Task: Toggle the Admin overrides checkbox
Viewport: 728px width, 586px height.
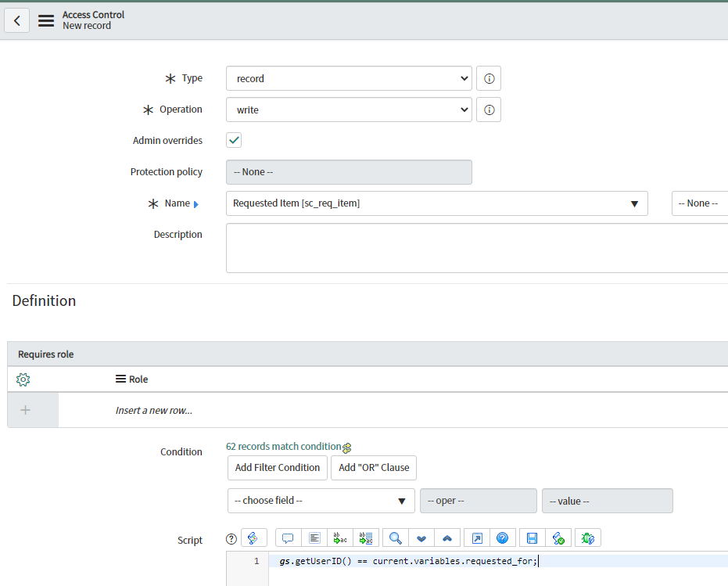Action: pyautogui.click(x=234, y=140)
